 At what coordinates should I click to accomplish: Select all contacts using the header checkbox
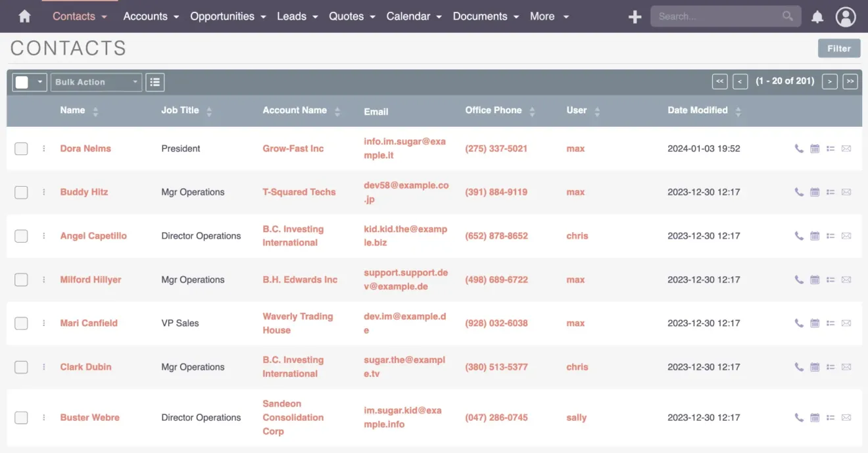24,82
